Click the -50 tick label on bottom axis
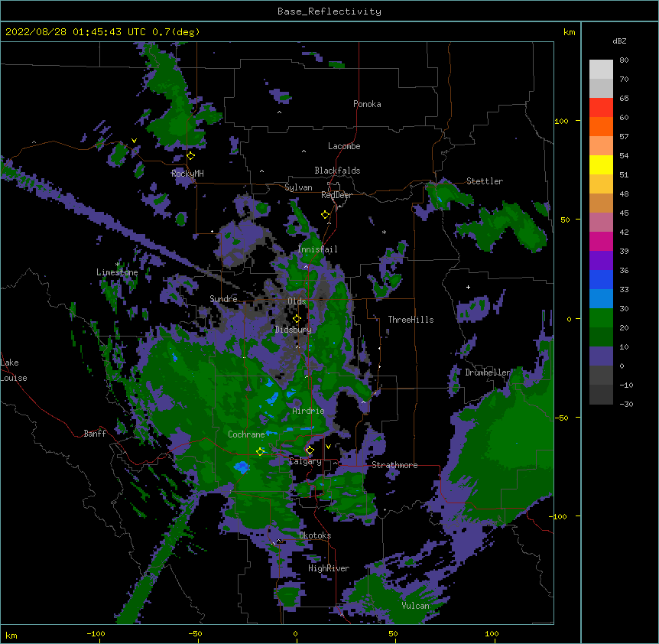The height and width of the screenshot is (644, 659). point(195,633)
